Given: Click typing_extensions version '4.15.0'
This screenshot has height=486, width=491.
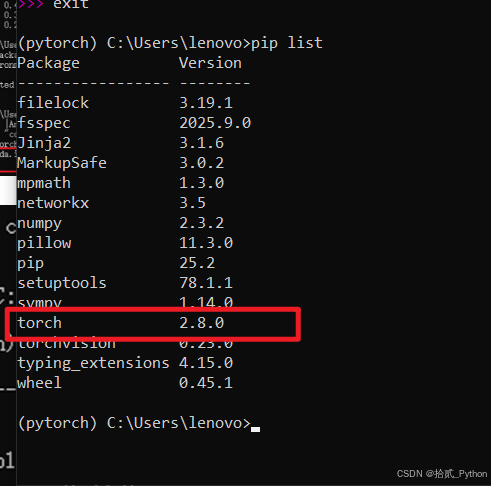Looking at the screenshot, I should click(206, 363).
